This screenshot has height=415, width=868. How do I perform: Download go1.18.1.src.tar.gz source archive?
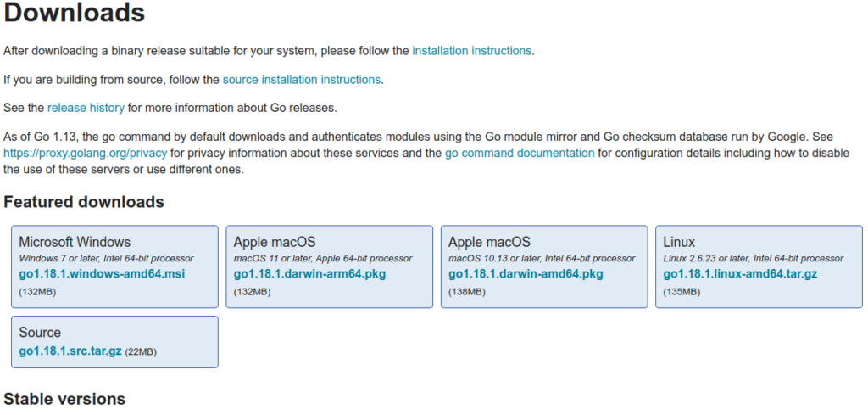coord(70,351)
